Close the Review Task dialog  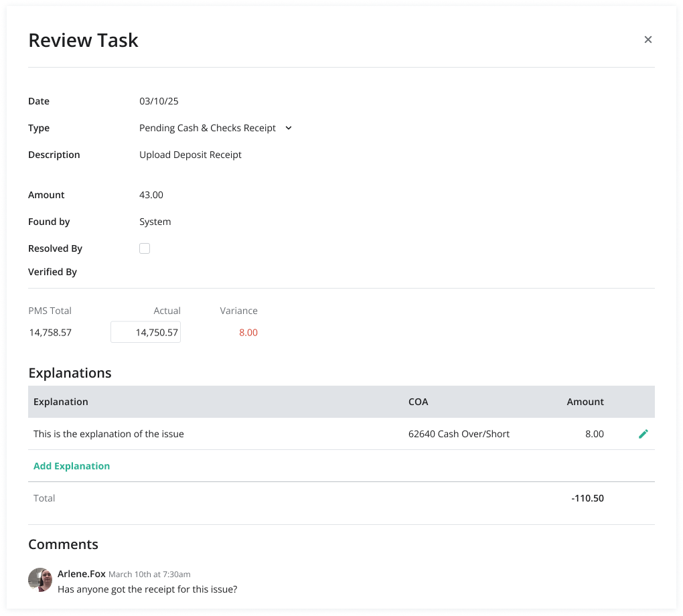point(648,40)
